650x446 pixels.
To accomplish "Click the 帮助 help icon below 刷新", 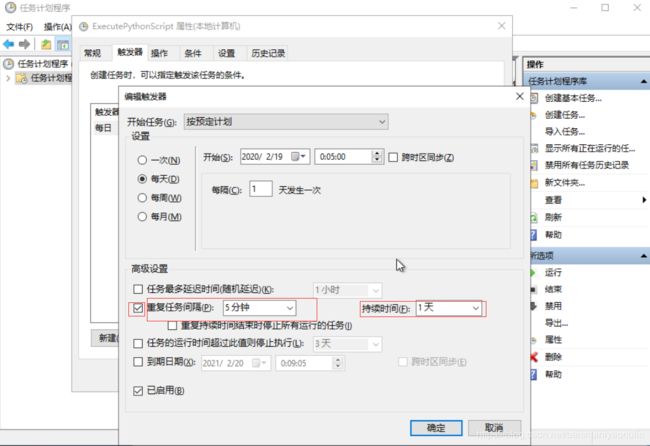I will [534, 235].
